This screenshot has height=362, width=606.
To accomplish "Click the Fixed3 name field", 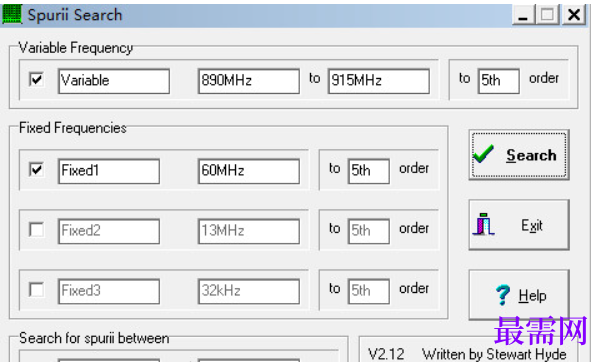I will pyautogui.click(x=109, y=291).
